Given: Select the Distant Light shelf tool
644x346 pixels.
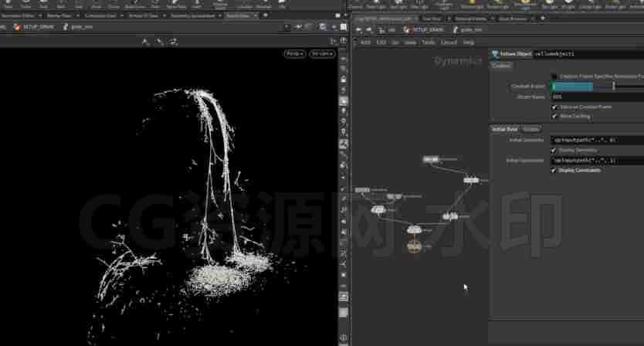Looking at the screenshot, I should tap(497, 5).
